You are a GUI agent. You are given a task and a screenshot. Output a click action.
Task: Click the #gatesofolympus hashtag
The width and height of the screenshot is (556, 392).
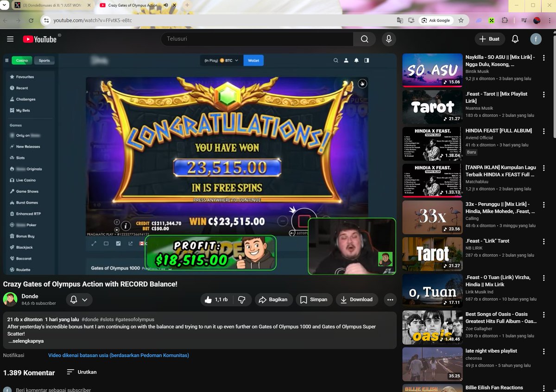[x=135, y=319]
